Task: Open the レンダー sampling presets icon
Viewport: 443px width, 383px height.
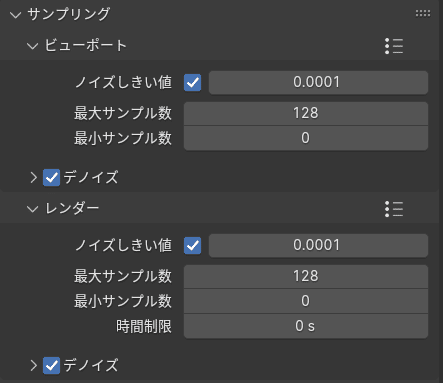Action: [x=394, y=209]
